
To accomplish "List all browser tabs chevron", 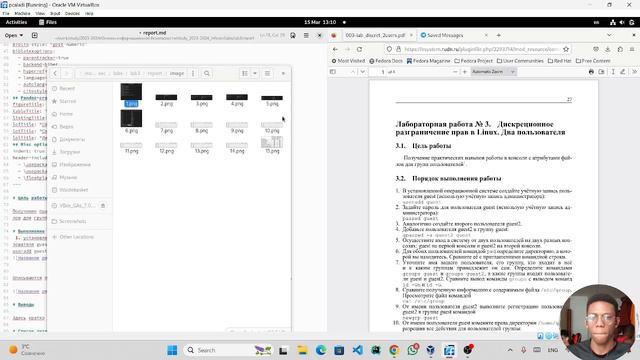I will pos(609,36).
